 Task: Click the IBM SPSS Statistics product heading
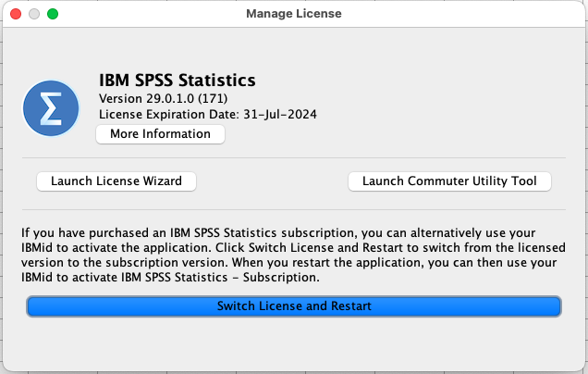click(177, 81)
